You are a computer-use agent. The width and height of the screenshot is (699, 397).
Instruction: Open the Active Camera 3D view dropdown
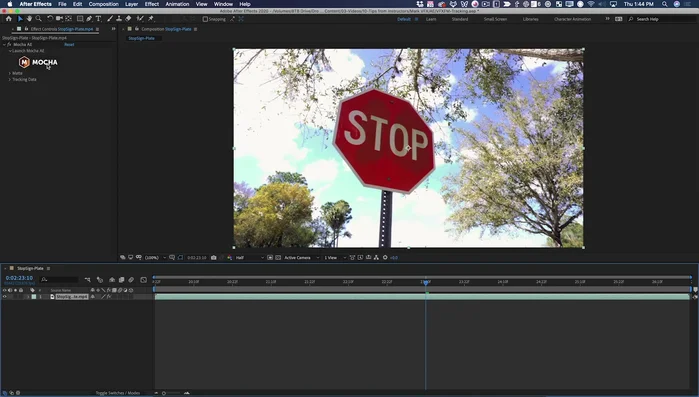click(302, 258)
